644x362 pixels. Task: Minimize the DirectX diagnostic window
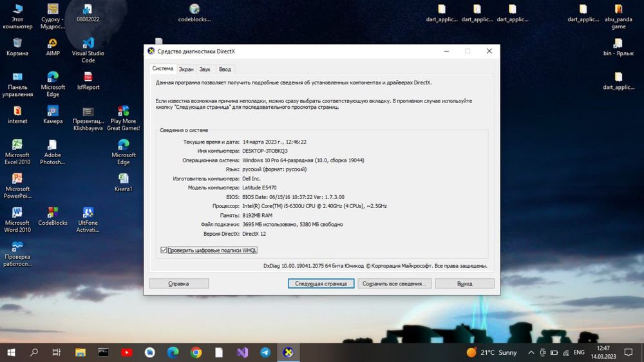(x=446, y=51)
